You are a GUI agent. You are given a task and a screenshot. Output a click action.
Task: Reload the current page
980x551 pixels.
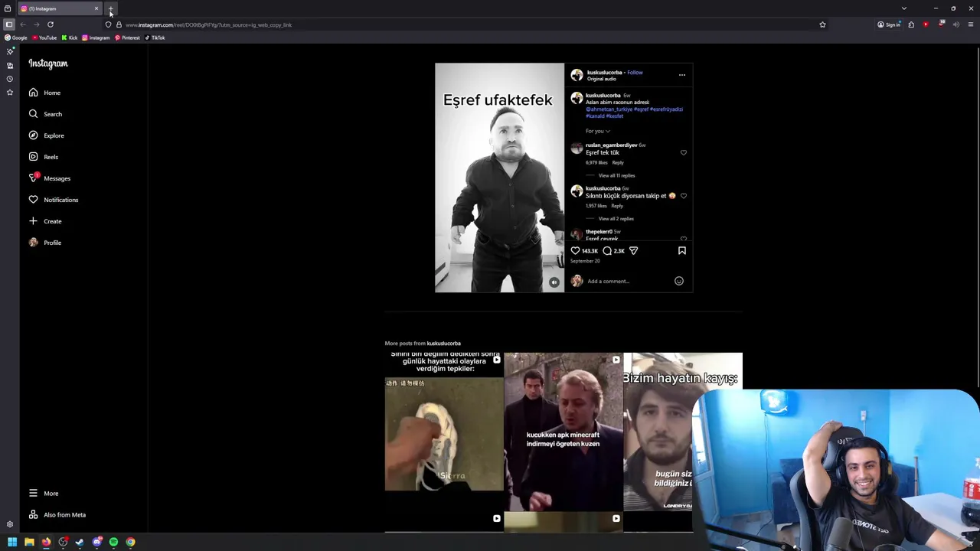click(x=51, y=24)
